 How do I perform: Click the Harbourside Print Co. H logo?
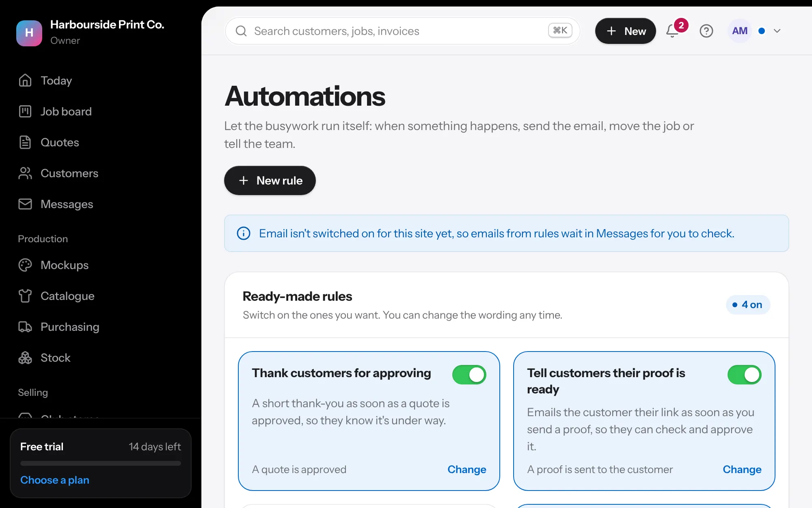(x=29, y=33)
